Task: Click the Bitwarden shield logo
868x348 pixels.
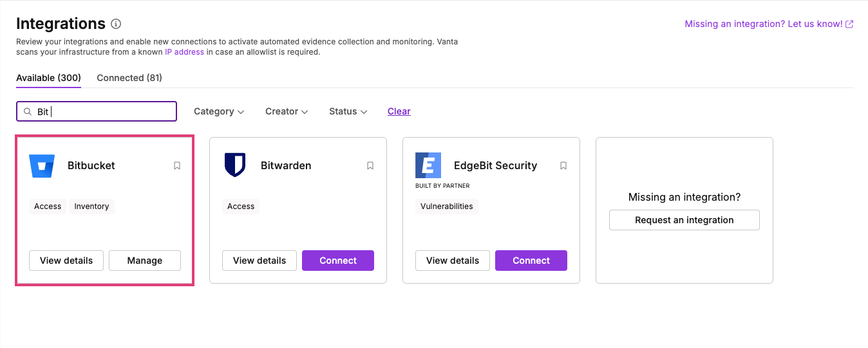Action: (235, 165)
